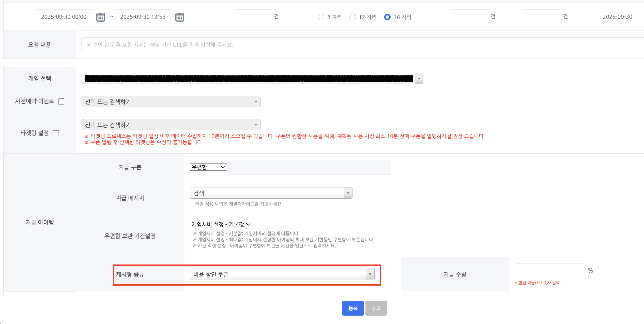Enable the 사전예약 이벤트 checkbox
Screen dimensions: 644x324
(61, 101)
